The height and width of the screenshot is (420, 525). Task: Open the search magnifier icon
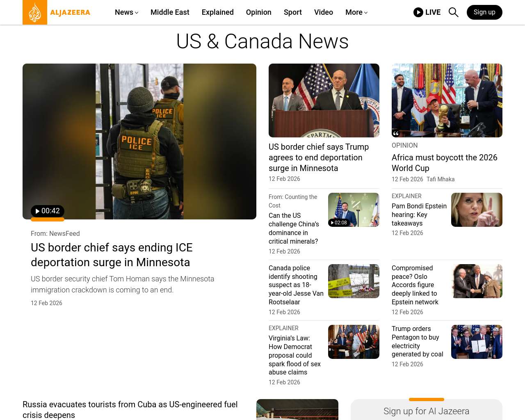453,12
